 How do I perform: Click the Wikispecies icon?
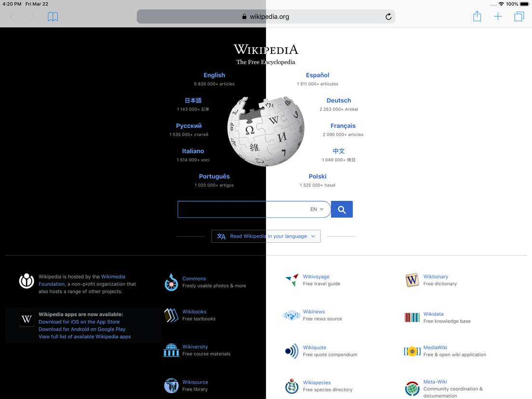(x=292, y=386)
